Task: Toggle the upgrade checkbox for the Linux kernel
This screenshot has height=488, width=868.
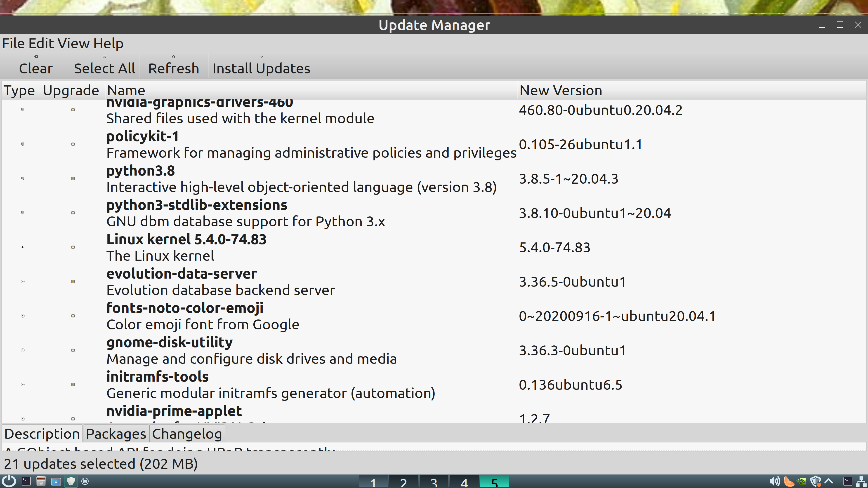Action: [x=73, y=247]
